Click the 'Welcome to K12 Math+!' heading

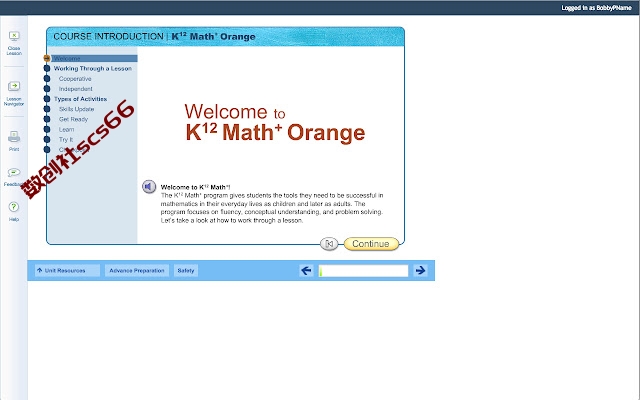click(196, 187)
